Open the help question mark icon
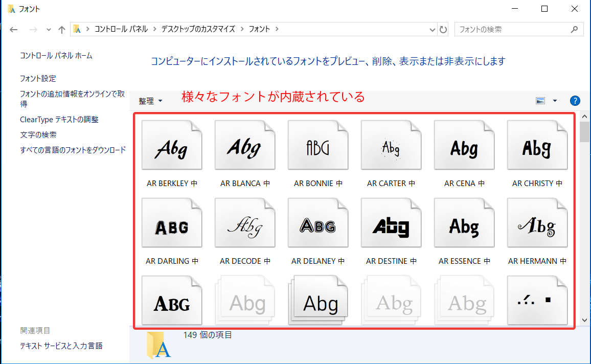 click(x=575, y=101)
